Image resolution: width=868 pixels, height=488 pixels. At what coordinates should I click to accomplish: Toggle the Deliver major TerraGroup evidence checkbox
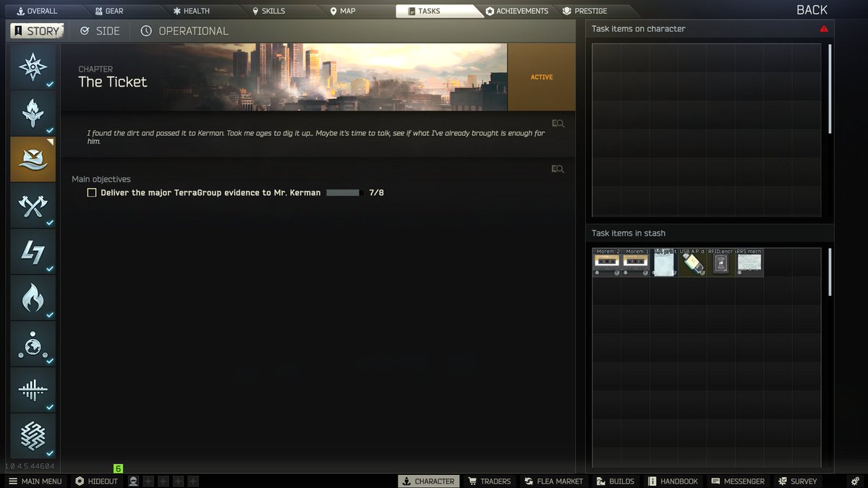[92, 193]
